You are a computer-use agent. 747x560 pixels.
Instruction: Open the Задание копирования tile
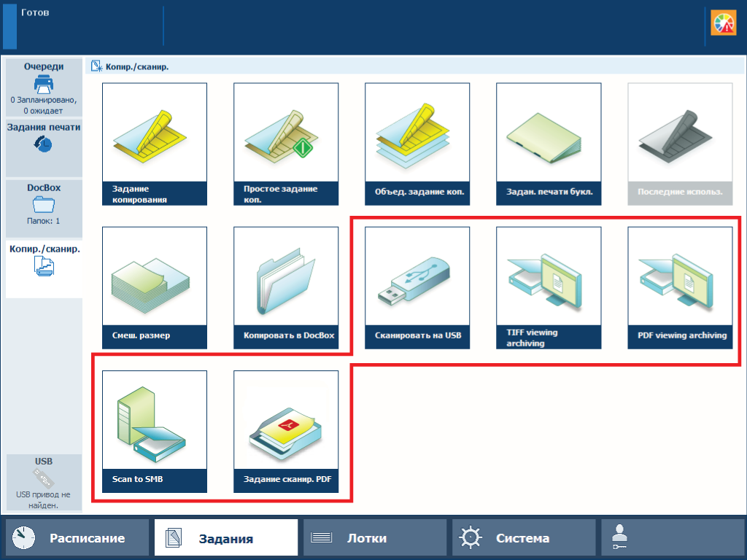point(155,144)
